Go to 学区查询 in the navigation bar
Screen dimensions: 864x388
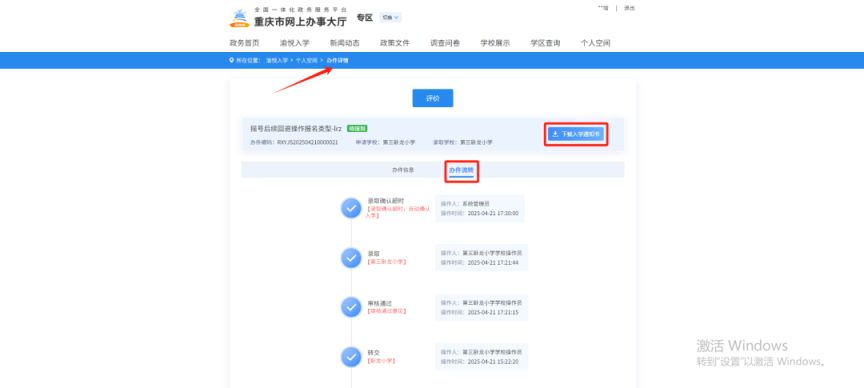546,43
